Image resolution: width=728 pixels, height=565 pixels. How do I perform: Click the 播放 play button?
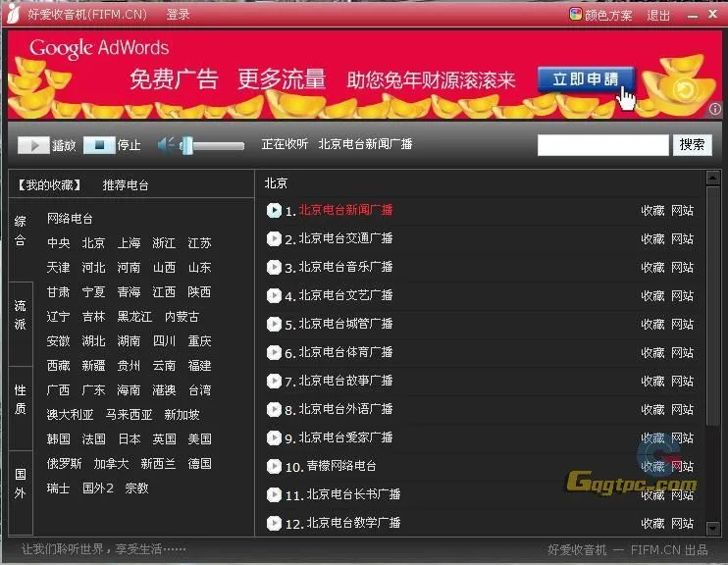[x=33, y=145]
